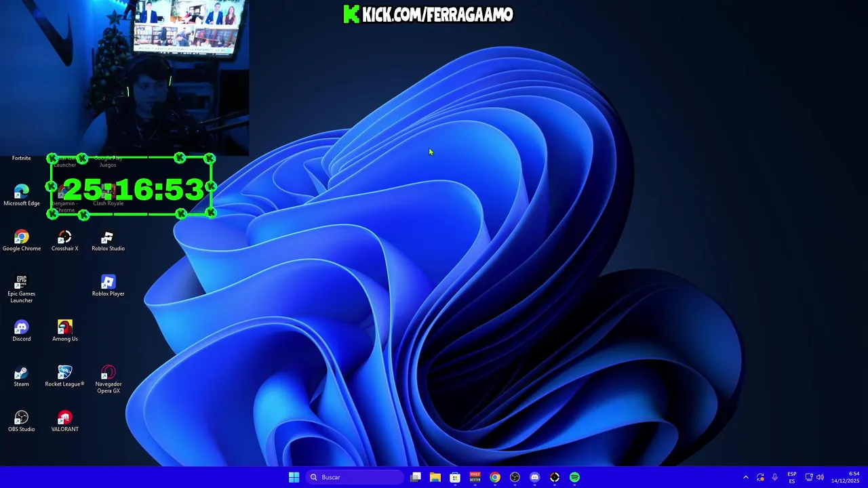Launch VALORANT from the desktop
Screen dimensions: 868x488
tap(65, 421)
